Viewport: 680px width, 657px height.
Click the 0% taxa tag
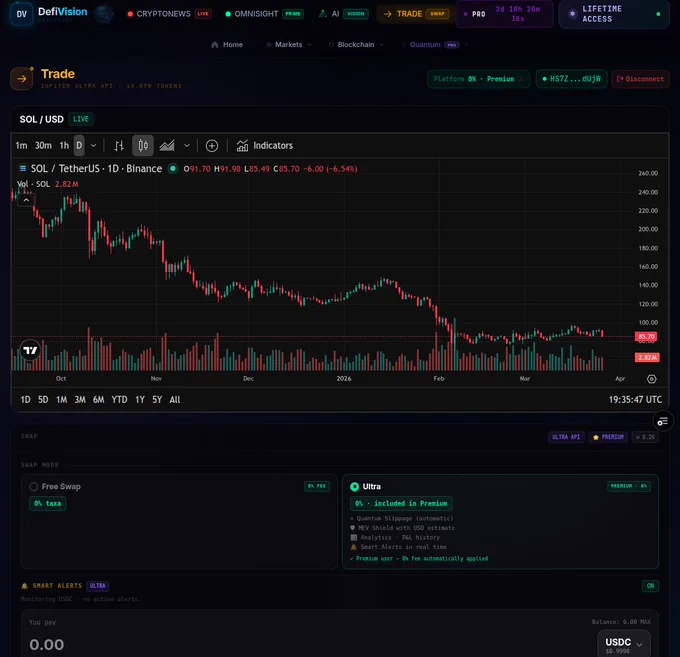48,503
